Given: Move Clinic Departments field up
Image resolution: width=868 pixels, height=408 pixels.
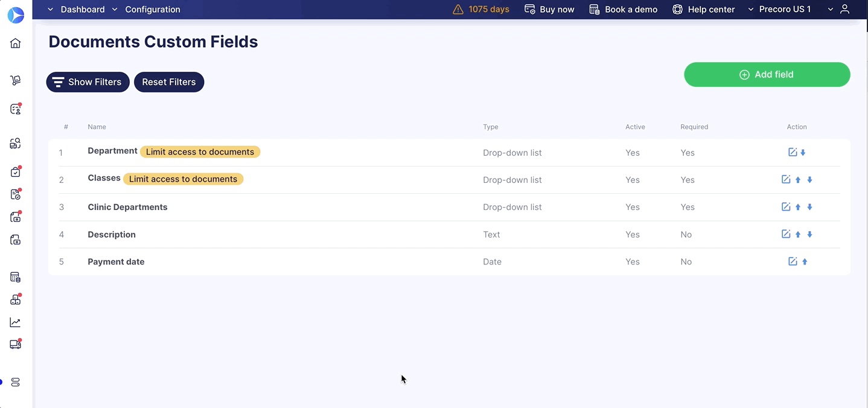Looking at the screenshot, I should [798, 207].
